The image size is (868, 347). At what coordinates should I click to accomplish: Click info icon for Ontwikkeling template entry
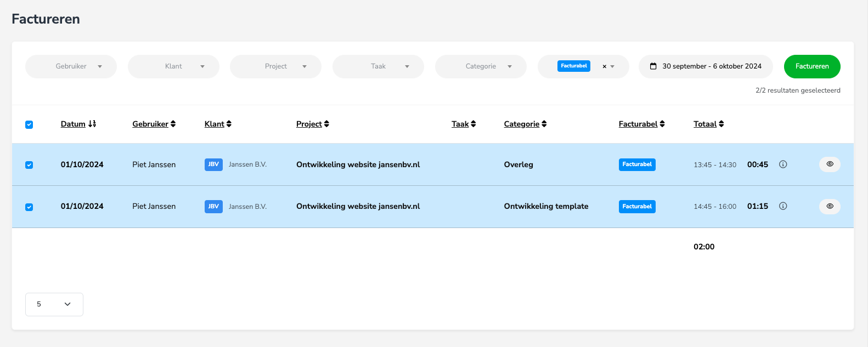783,206
